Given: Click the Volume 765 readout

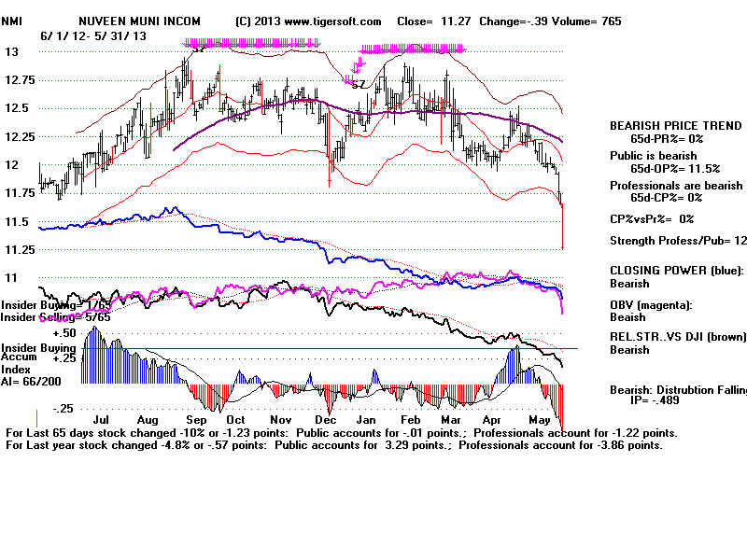Looking at the screenshot, I should 592,21.
